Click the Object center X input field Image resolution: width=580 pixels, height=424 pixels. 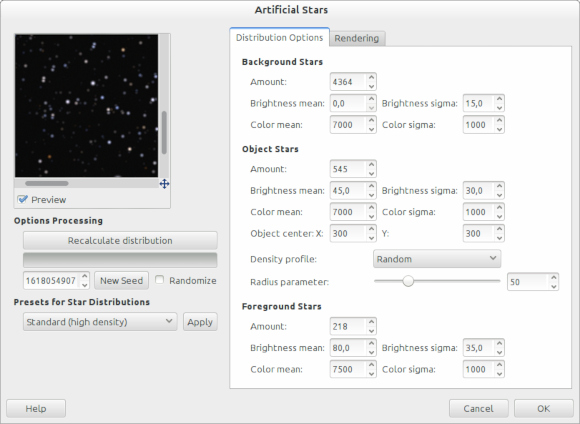(x=348, y=233)
